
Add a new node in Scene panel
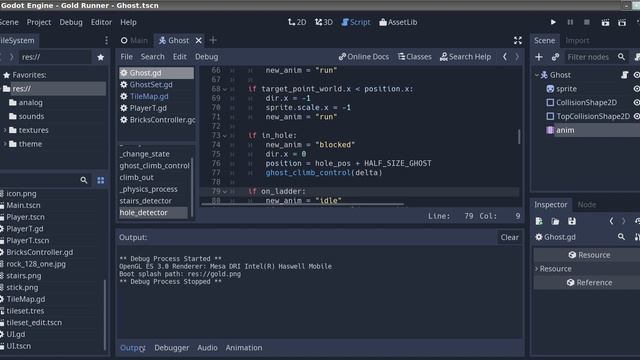[x=539, y=57]
